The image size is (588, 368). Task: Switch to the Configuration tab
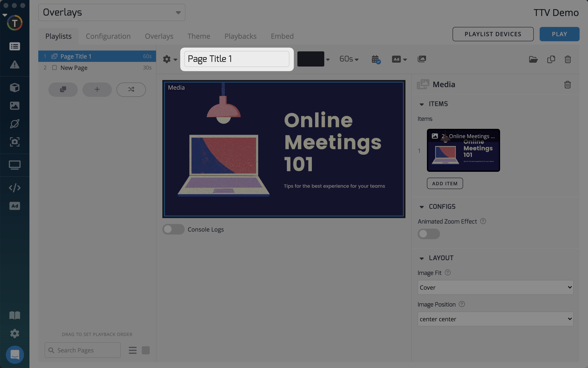(108, 36)
